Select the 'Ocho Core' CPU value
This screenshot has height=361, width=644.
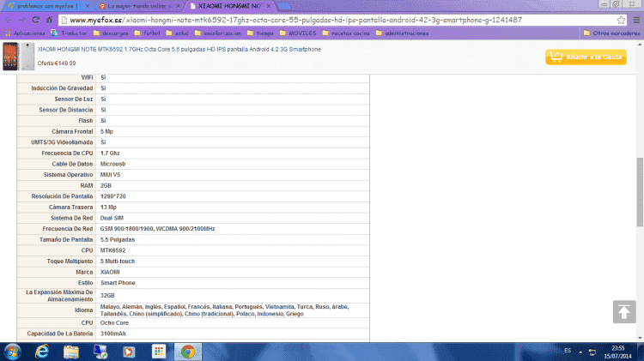point(114,323)
